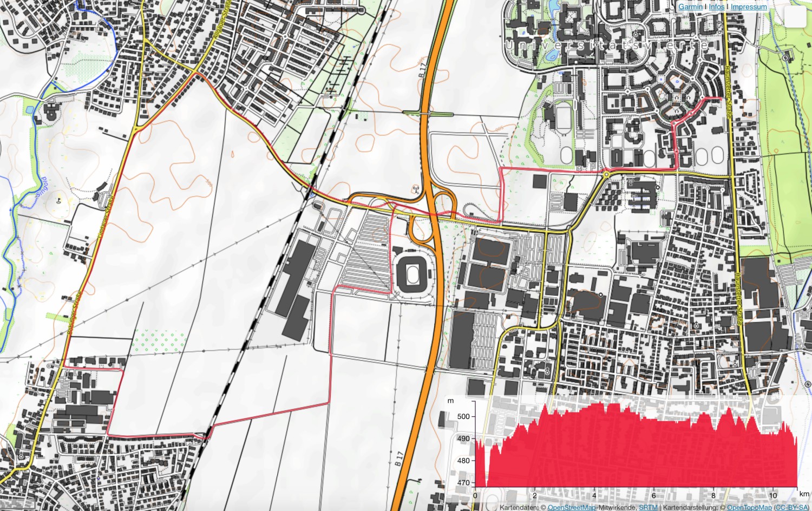
Task: Click the SRTM link in the attribution bar
Action: (x=648, y=508)
